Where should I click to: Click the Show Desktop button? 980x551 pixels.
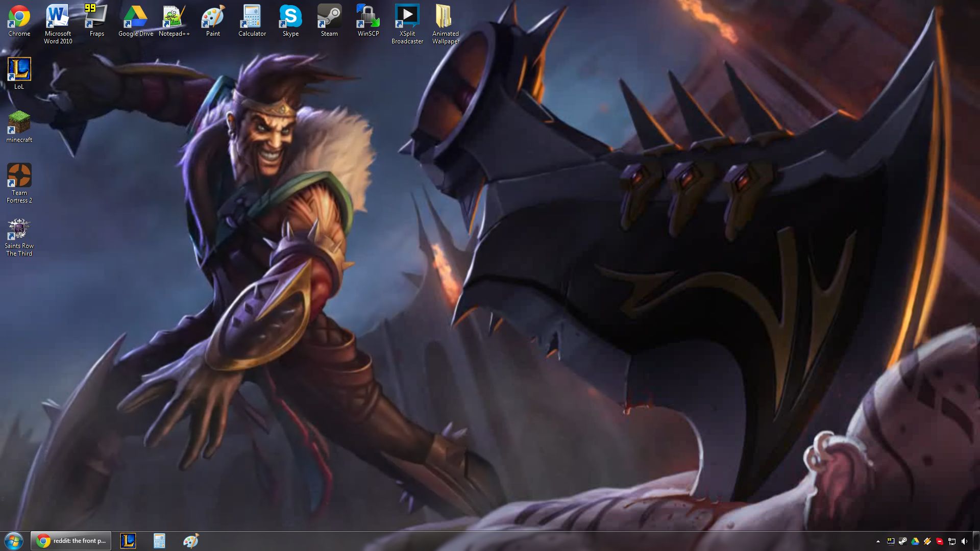coord(976,541)
